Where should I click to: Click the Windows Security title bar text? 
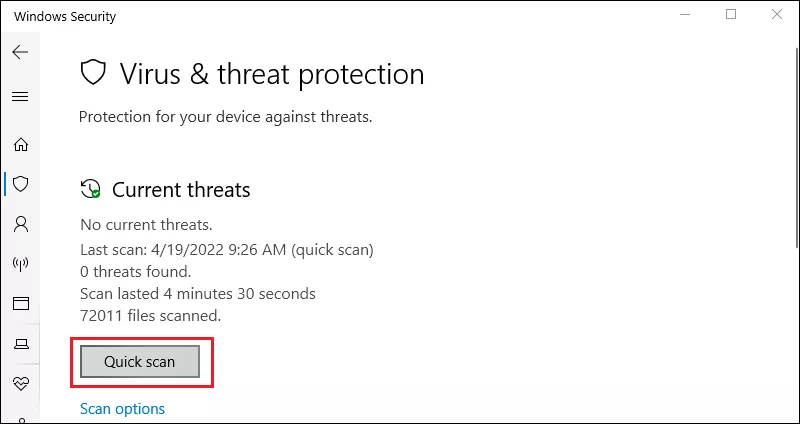click(x=65, y=16)
